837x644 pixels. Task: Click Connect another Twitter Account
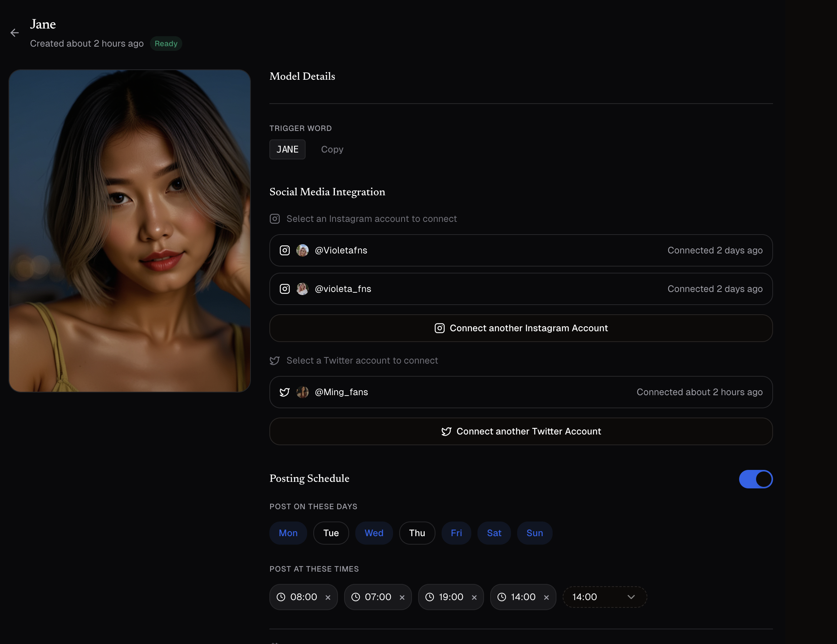pyautogui.click(x=521, y=431)
